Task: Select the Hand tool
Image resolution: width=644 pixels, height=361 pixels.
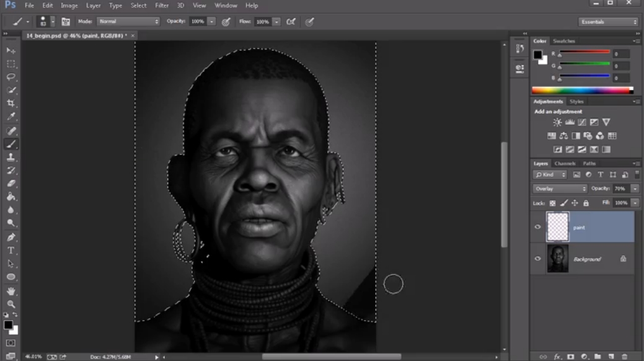Action: (x=11, y=291)
